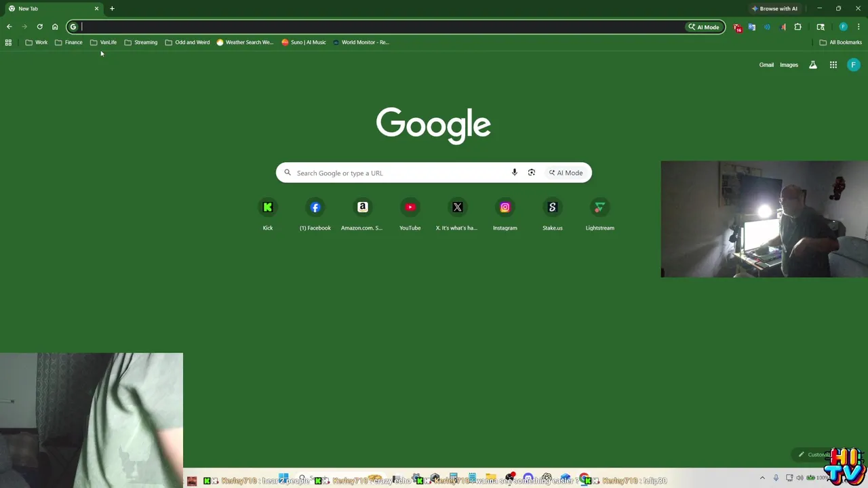The image size is (868, 488).
Task: Open Chrome three-dot menu
Action: point(859,27)
